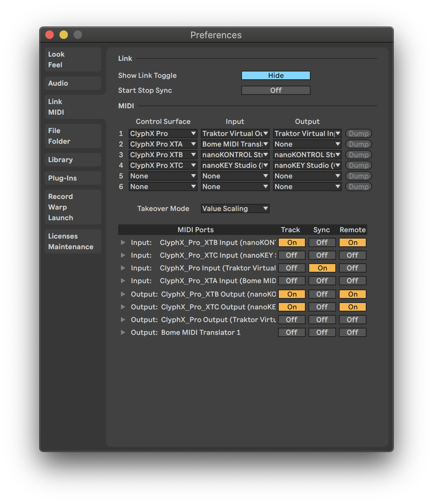Disable Remote for ClyphX_Pro_XTB Input
The height and width of the screenshot is (504, 433).
click(353, 242)
